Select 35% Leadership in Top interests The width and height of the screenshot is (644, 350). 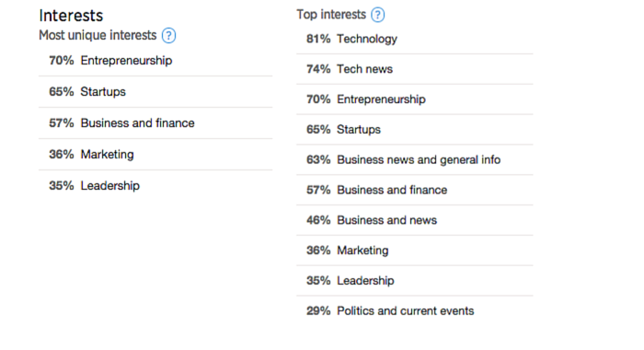pos(414,281)
